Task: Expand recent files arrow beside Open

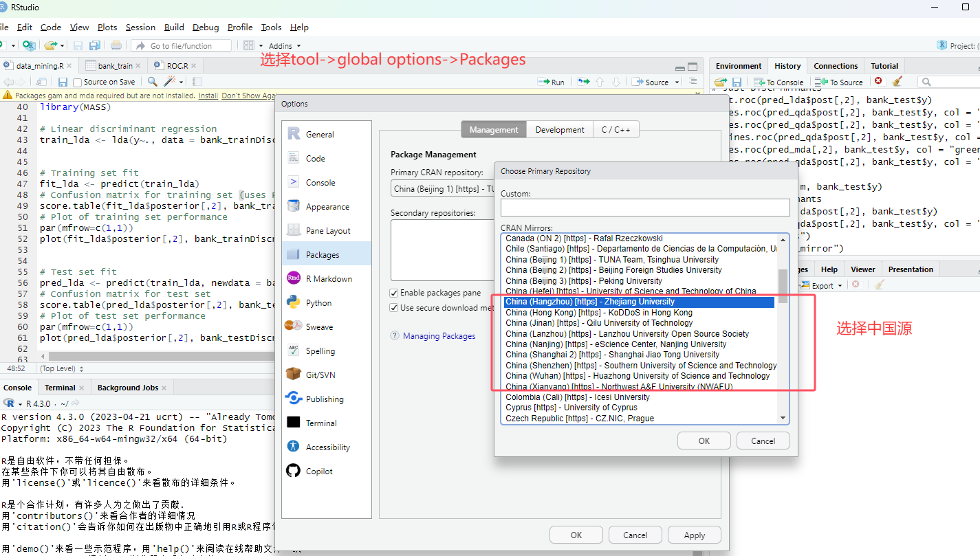Action: pyautogui.click(x=62, y=46)
